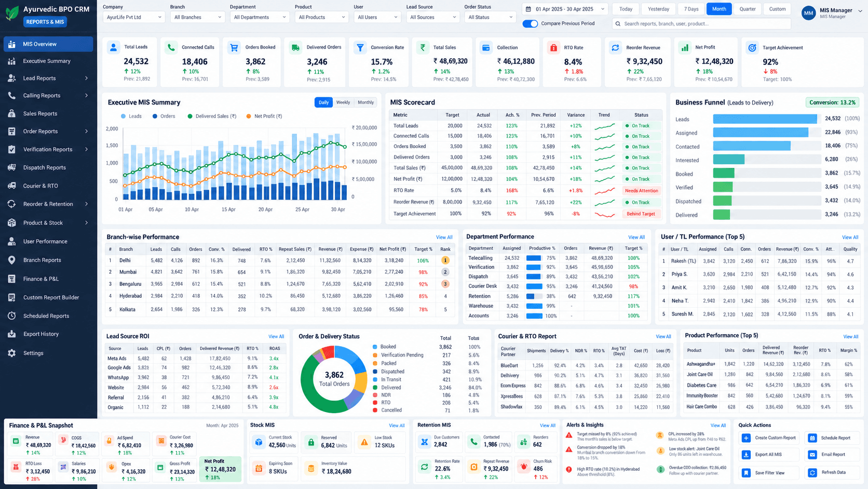Toggle Net Profit series in legend

[x=264, y=116]
